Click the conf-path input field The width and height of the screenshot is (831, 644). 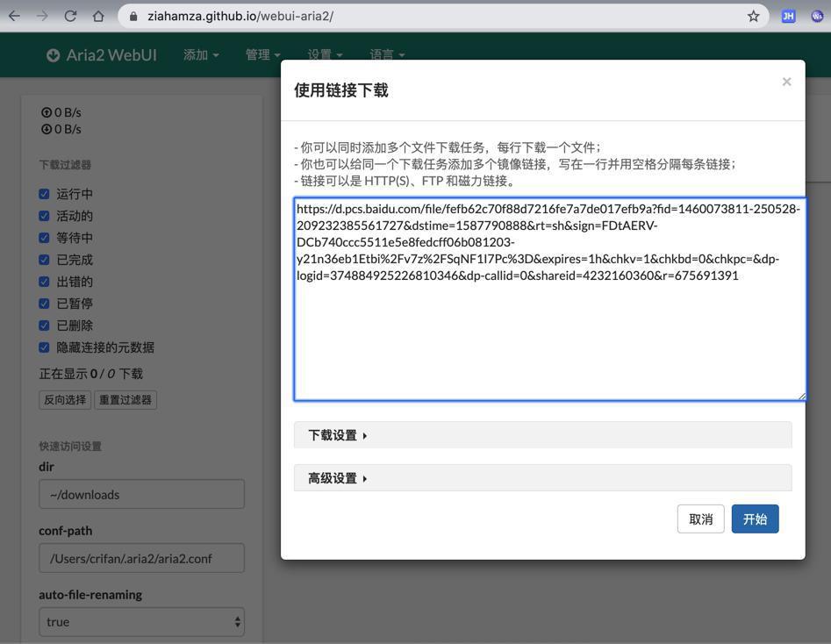click(x=141, y=558)
